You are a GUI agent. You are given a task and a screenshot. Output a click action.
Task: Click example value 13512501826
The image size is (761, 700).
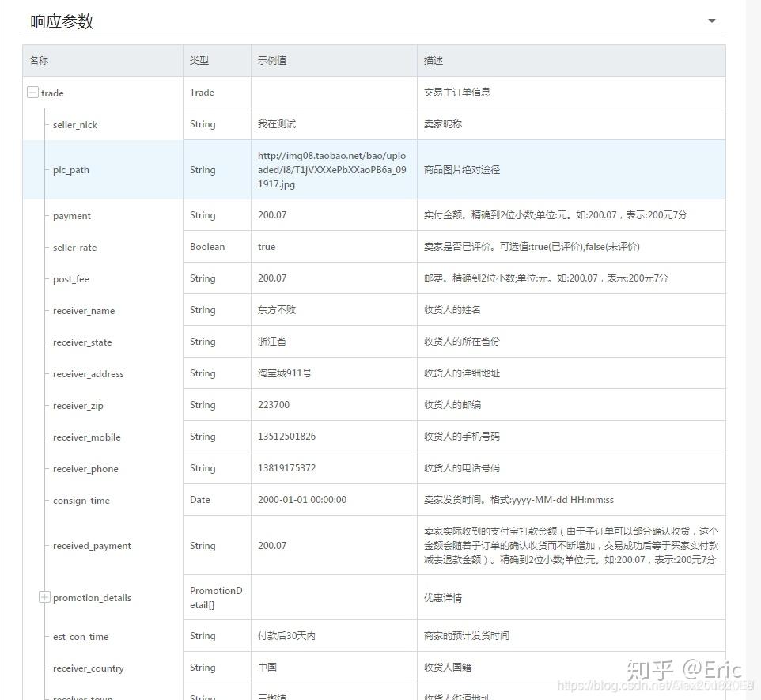286,436
